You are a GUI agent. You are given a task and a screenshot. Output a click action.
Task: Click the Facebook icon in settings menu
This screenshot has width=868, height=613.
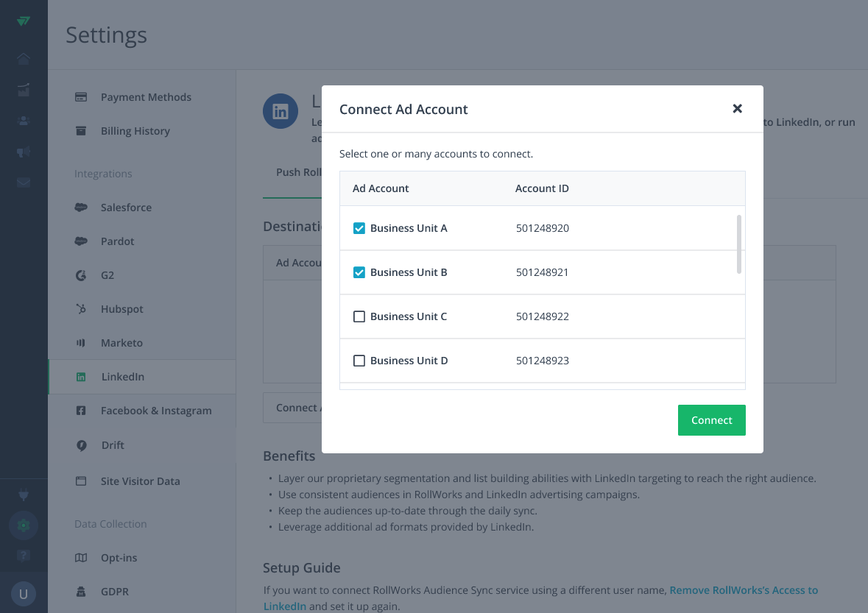tap(81, 411)
